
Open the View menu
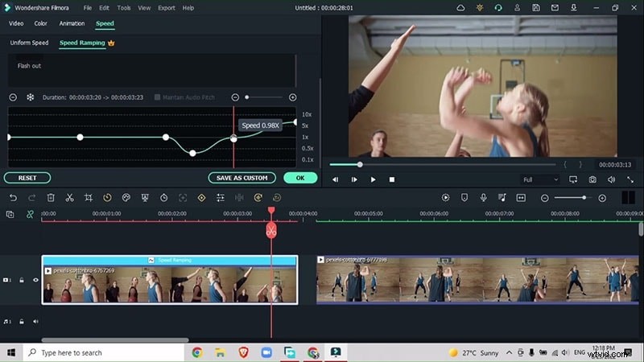pyautogui.click(x=144, y=8)
